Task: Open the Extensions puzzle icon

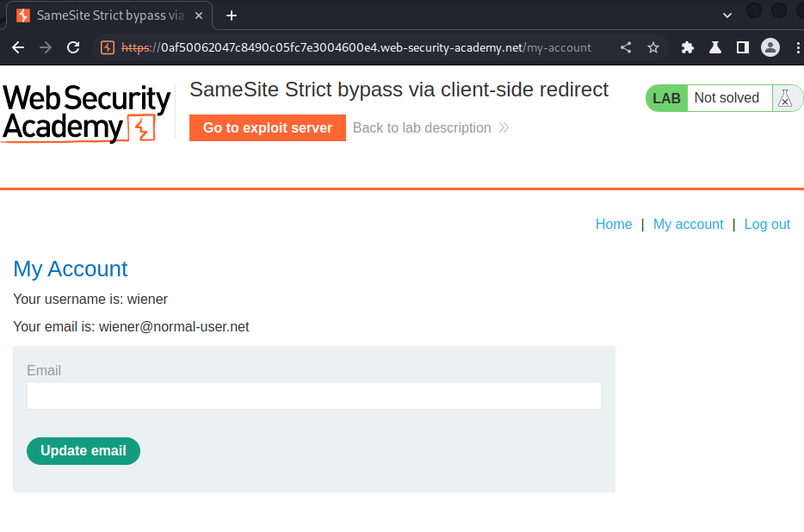Action: tap(688, 47)
